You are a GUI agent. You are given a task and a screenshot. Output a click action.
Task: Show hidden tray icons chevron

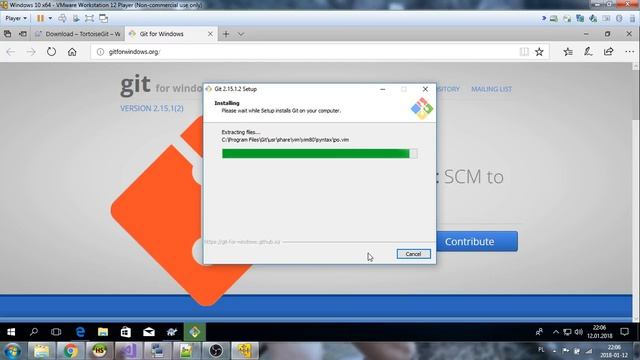point(556,332)
